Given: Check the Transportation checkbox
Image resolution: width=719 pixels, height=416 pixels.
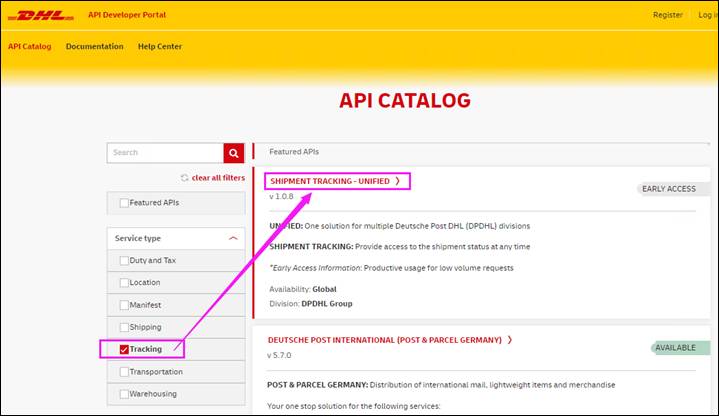Looking at the screenshot, I should (124, 372).
